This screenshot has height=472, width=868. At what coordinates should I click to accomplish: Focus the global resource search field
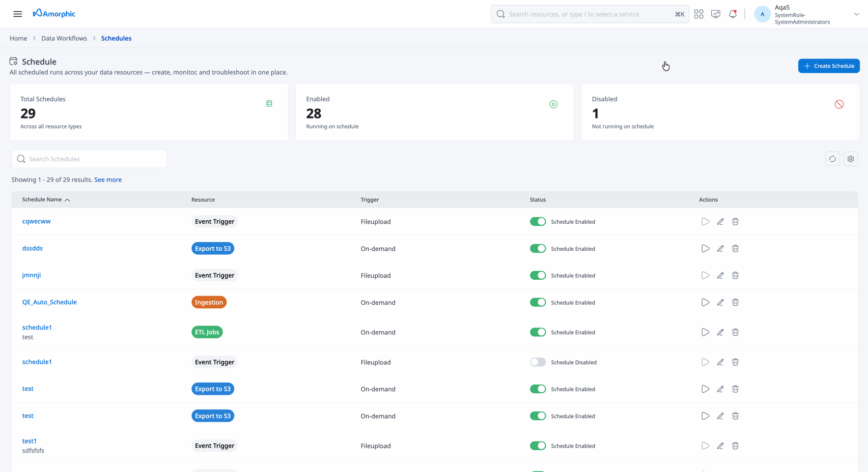(589, 14)
